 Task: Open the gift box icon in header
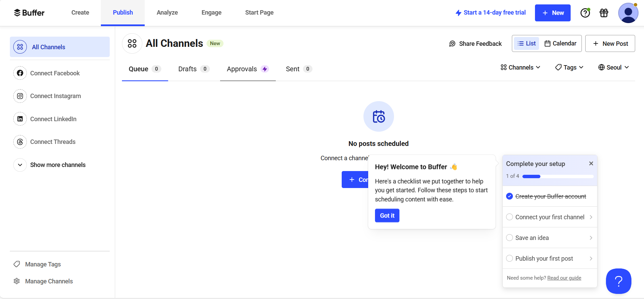[x=604, y=13]
